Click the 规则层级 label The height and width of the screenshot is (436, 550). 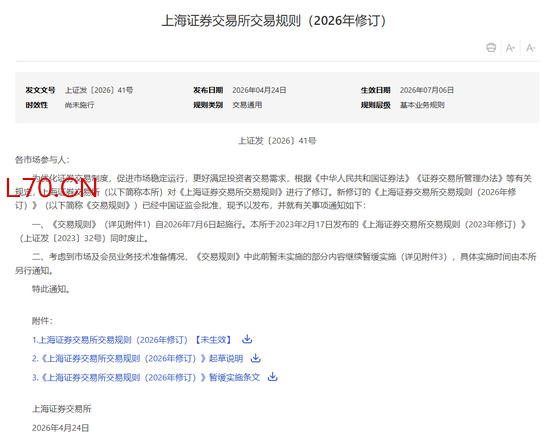tap(376, 105)
